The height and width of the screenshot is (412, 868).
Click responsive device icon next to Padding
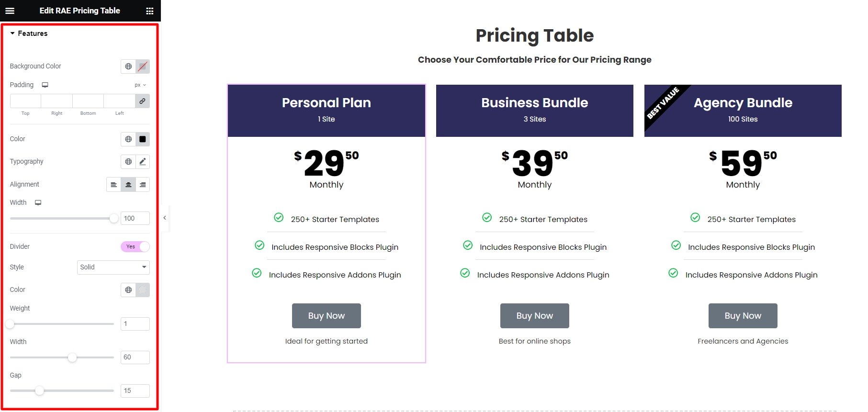click(x=45, y=85)
